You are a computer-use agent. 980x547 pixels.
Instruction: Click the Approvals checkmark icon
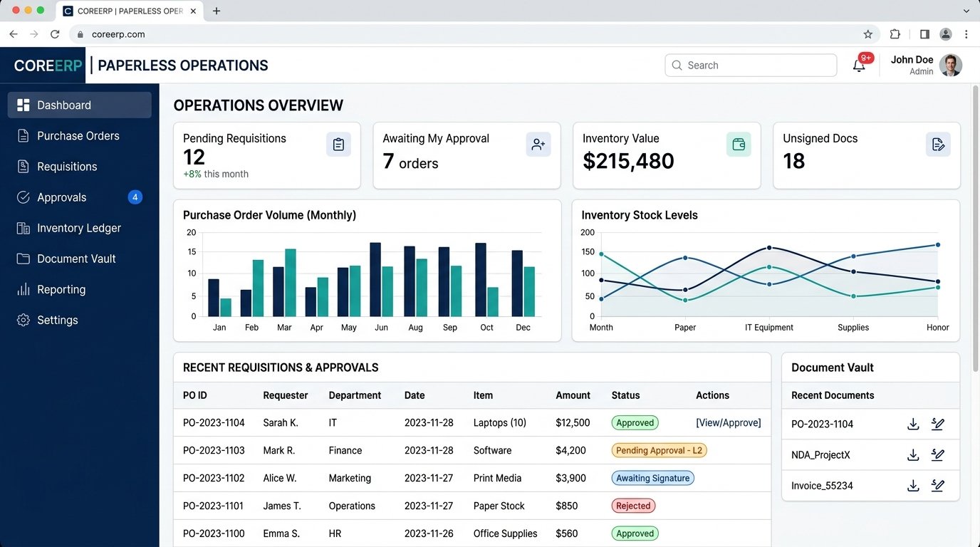pos(24,197)
